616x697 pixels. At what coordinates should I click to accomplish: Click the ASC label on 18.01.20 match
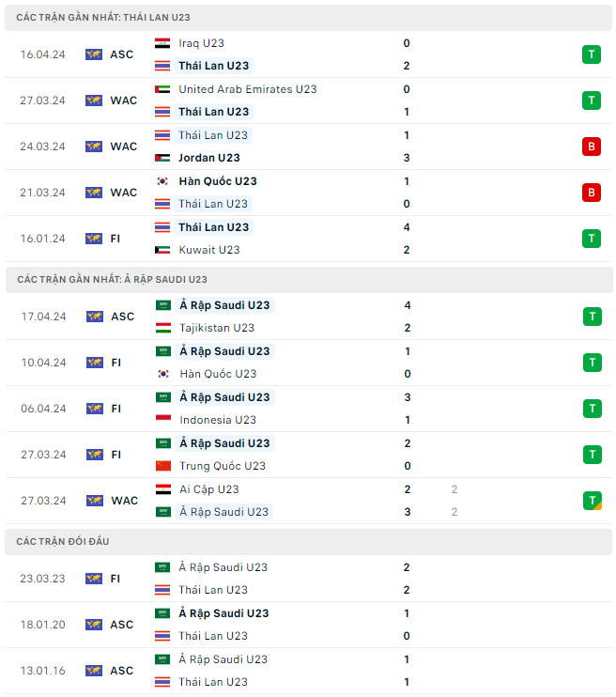click(122, 625)
